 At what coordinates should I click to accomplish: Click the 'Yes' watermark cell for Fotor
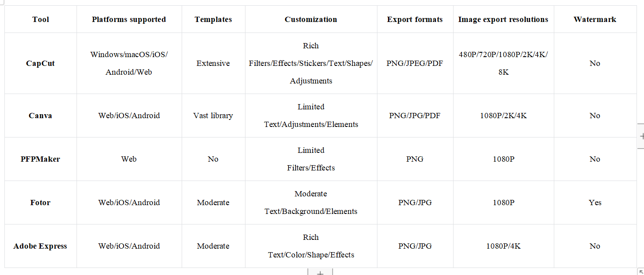(595, 203)
